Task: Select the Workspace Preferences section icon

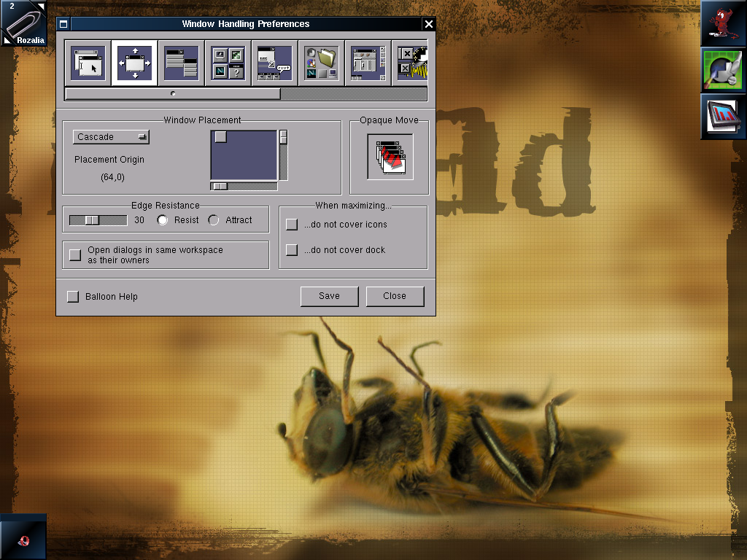Action: (x=368, y=63)
